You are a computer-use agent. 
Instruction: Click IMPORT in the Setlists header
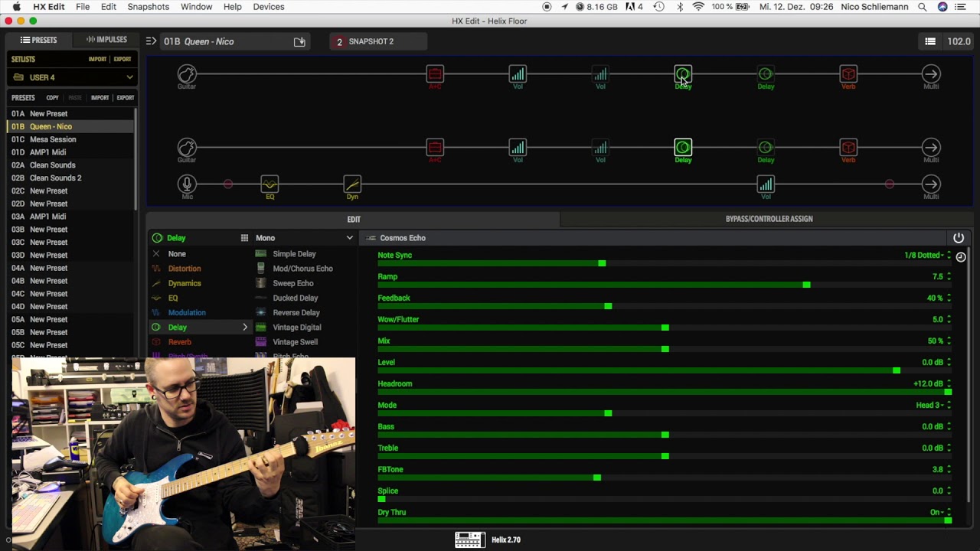(x=97, y=60)
